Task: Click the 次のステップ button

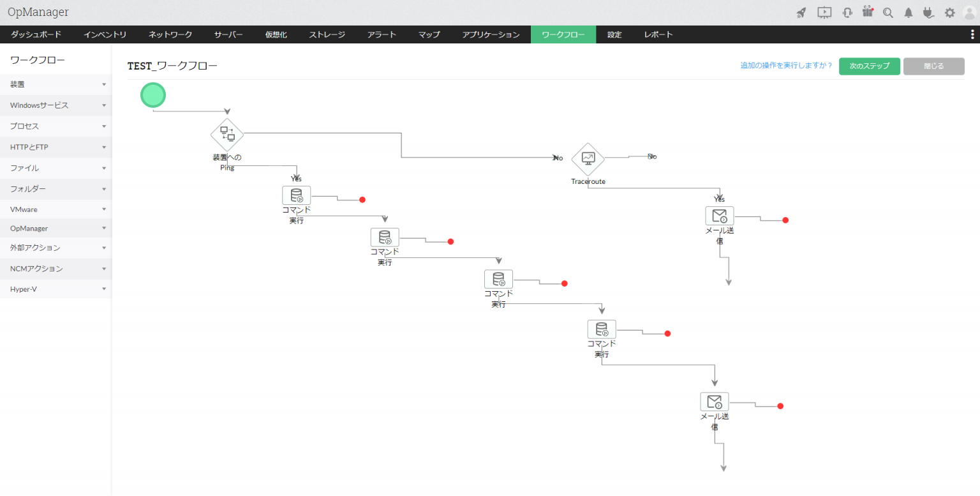Action: pyautogui.click(x=869, y=66)
